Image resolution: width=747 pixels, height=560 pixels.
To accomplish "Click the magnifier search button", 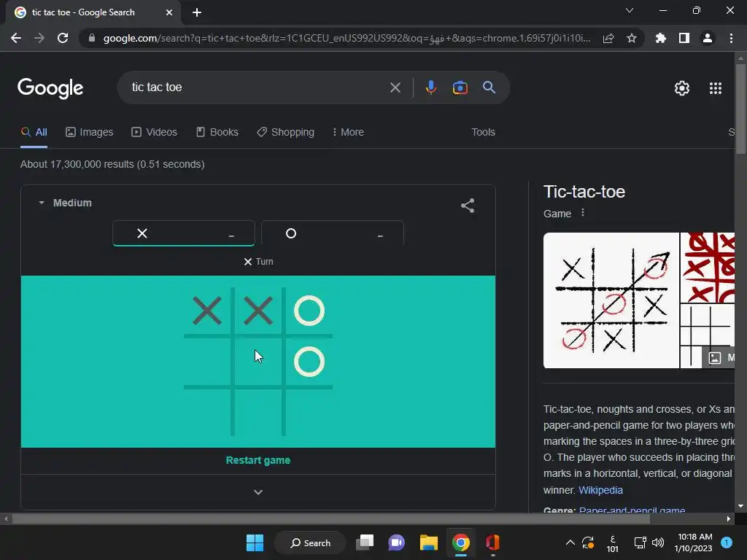I will [489, 87].
